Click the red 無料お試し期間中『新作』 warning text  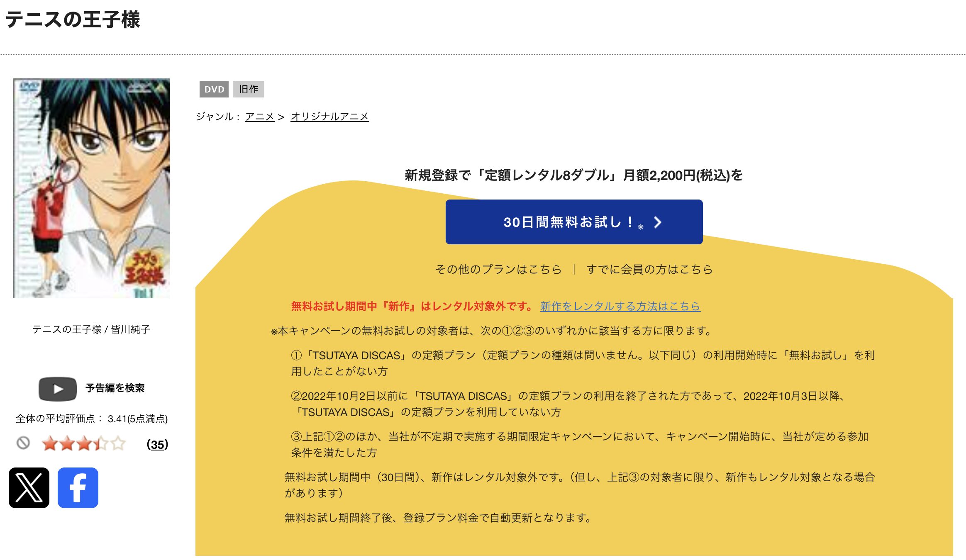(x=412, y=306)
